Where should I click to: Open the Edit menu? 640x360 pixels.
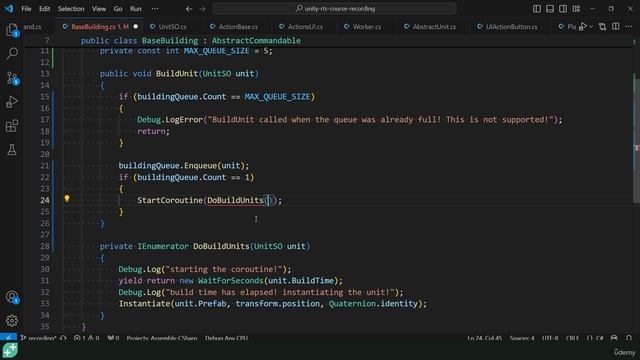pyautogui.click(x=44, y=9)
